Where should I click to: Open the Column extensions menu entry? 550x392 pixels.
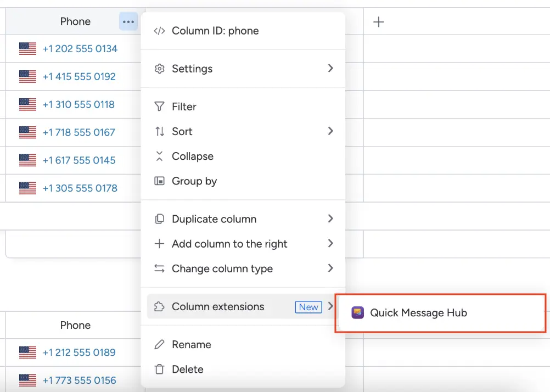[x=218, y=307]
